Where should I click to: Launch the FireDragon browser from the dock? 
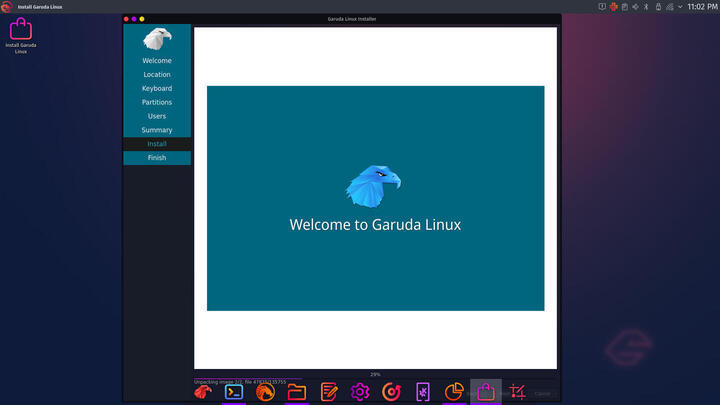pyautogui.click(x=265, y=392)
